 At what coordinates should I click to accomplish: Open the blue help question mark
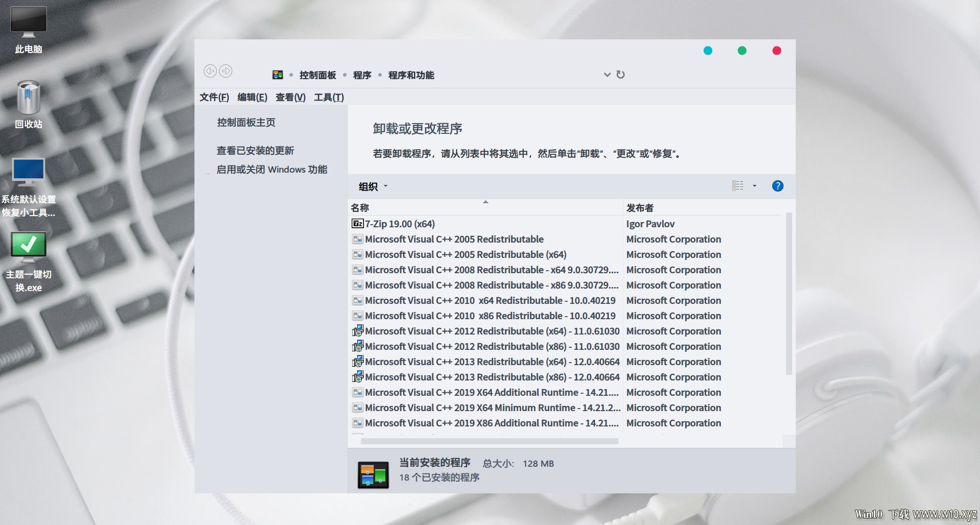coord(777,186)
